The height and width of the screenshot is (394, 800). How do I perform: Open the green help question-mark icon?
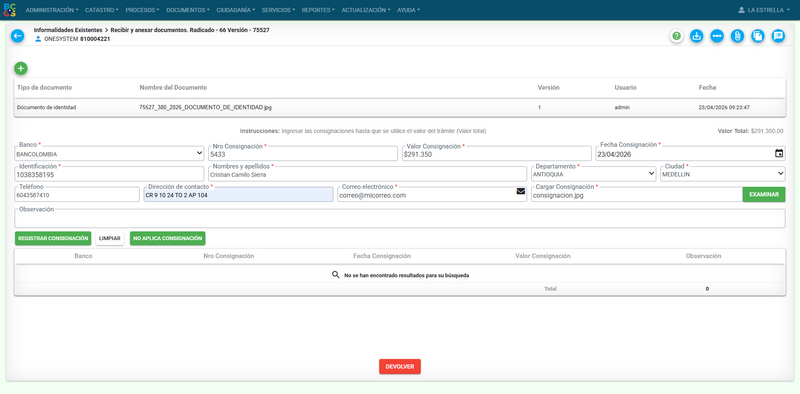click(677, 36)
